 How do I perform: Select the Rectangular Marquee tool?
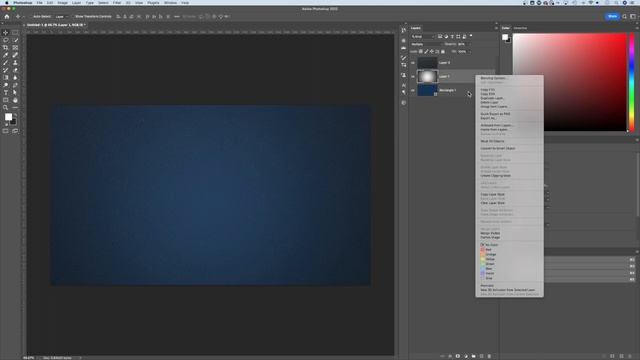click(15, 33)
